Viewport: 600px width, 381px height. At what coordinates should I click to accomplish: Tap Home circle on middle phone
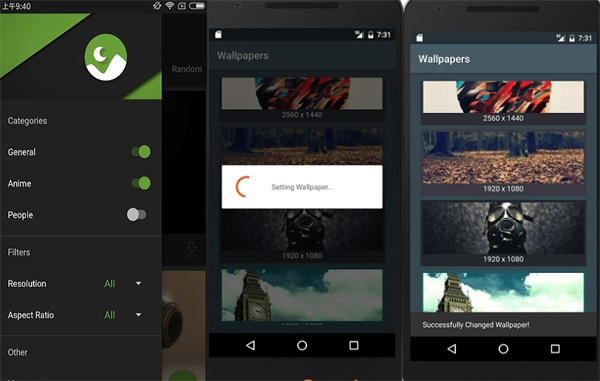302,345
